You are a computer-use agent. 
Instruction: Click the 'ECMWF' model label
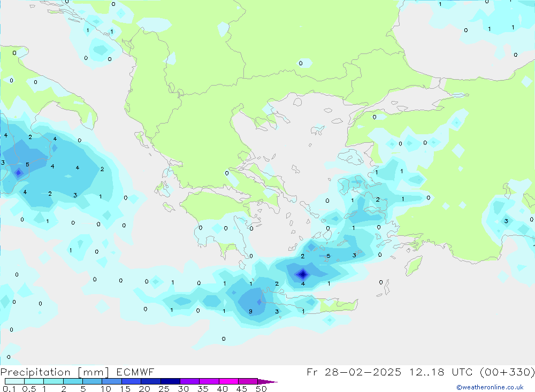pos(135,372)
